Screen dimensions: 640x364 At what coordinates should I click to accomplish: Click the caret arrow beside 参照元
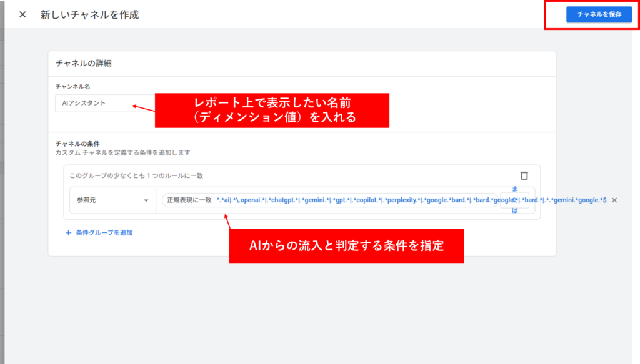pyautogui.click(x=146, y=200)
